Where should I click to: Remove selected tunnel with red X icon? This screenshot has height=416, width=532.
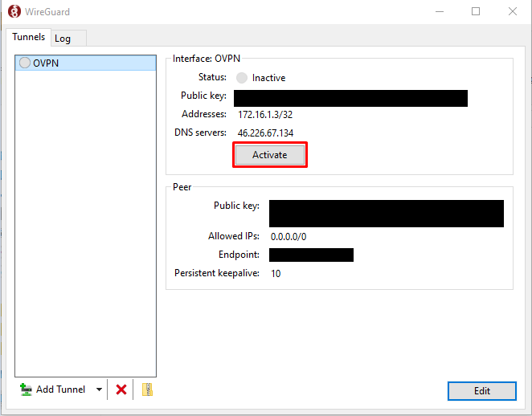click(121, 389)
